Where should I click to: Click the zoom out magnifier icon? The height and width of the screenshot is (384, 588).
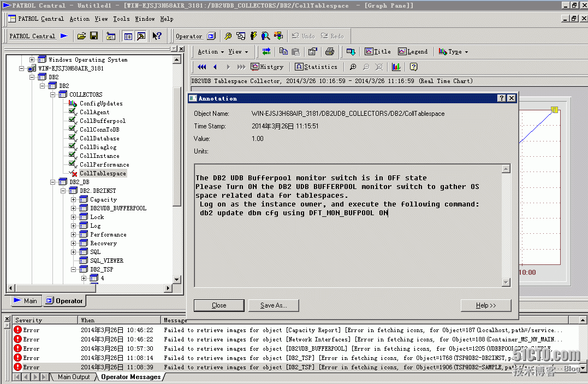tap(366, 67)
